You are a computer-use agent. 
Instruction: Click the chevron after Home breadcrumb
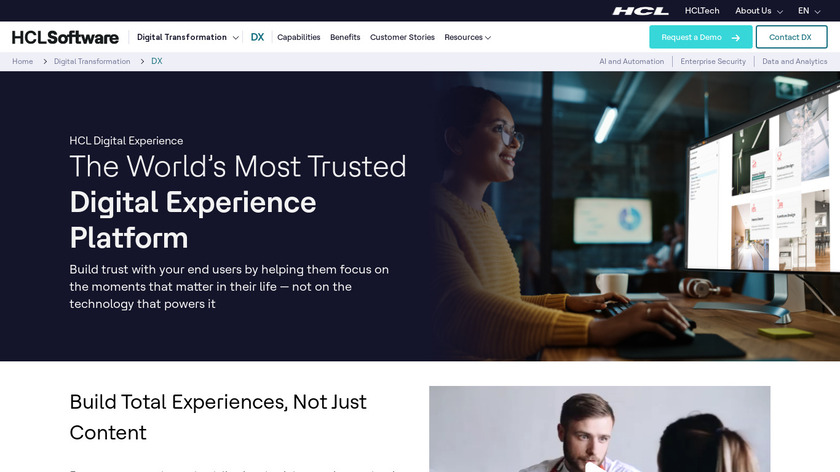(45, 62)
